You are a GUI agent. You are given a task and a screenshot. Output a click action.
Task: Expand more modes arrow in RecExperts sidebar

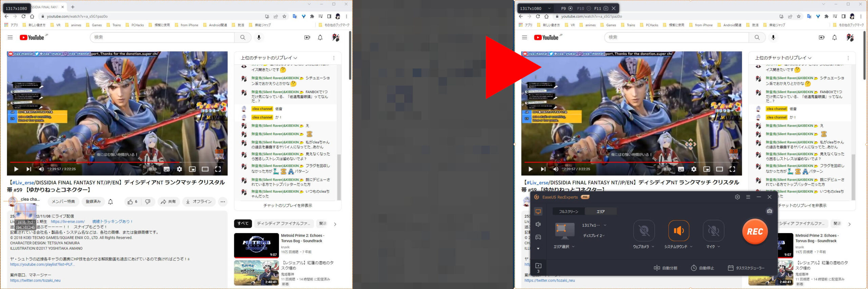(x=538, y=249)
